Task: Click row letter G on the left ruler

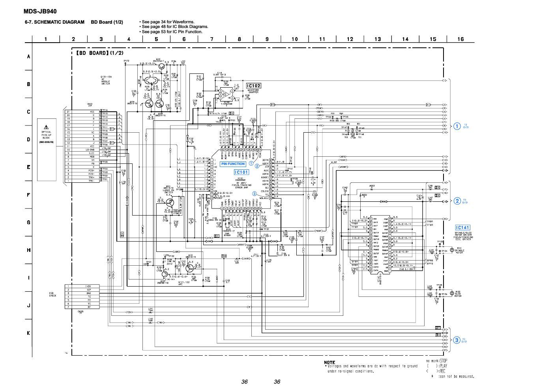Action: pos(28,222)
